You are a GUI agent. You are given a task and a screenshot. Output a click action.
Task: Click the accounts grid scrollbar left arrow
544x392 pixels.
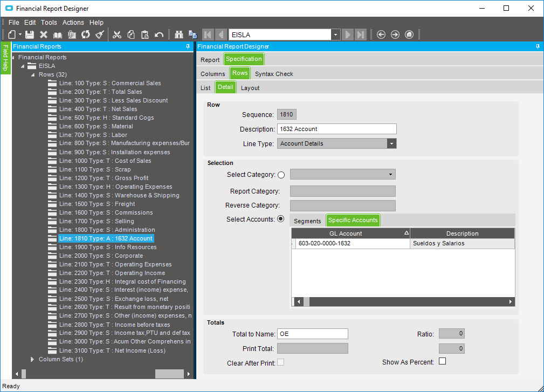pyautogui.click(x=299, y=302)
